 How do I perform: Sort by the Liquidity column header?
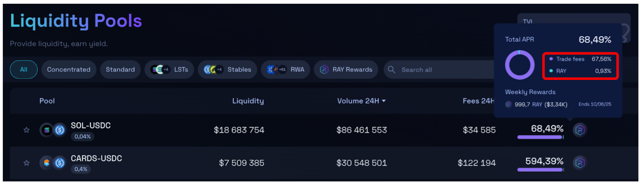click(x=248, y=101)
